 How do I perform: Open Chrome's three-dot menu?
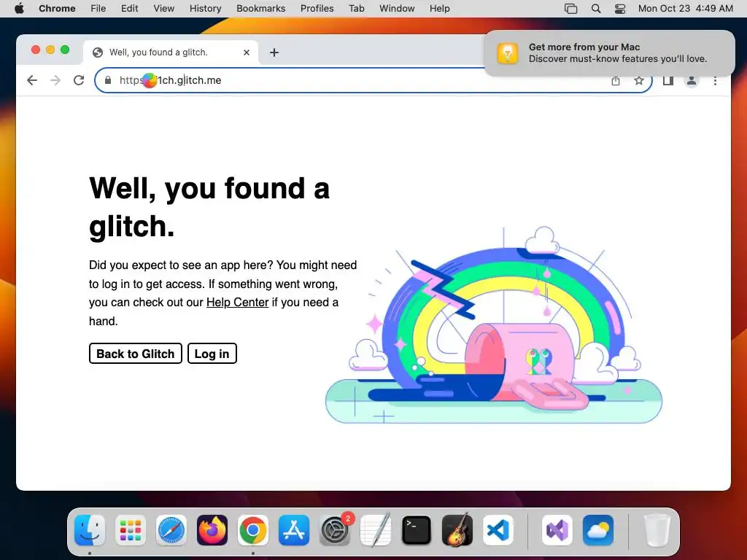tap(715, 80)
